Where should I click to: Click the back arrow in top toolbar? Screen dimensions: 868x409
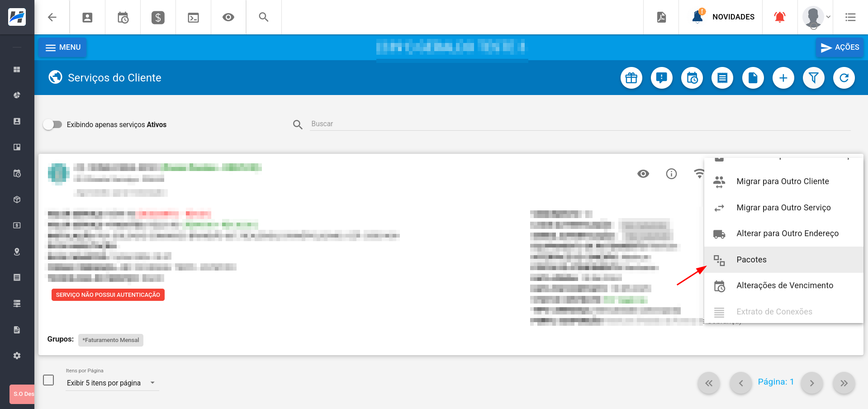[52, 17]
